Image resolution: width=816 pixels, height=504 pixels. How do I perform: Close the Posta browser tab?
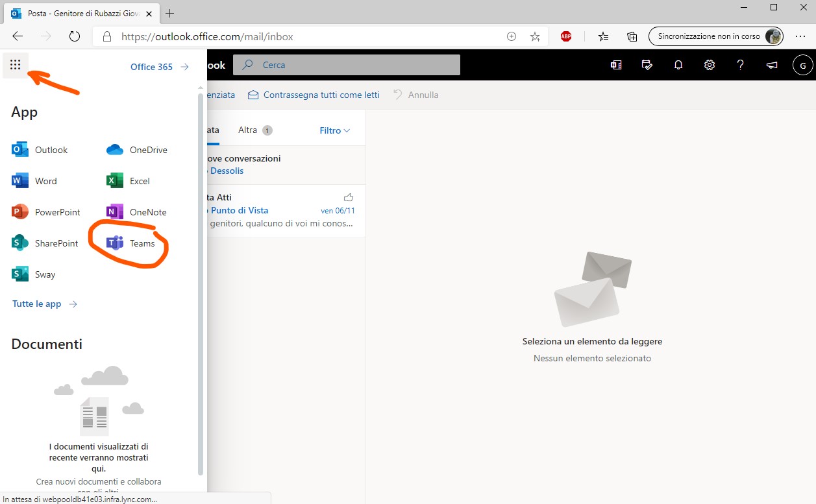(150, 13)
